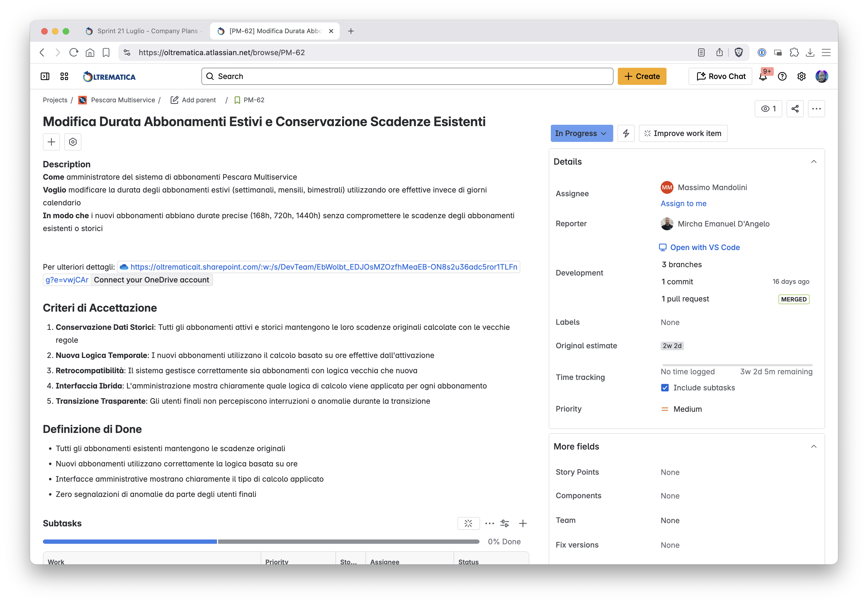Open Rovo Chat from the top bar
Viewport: 868px width, 604px height.
coord(720,76)
